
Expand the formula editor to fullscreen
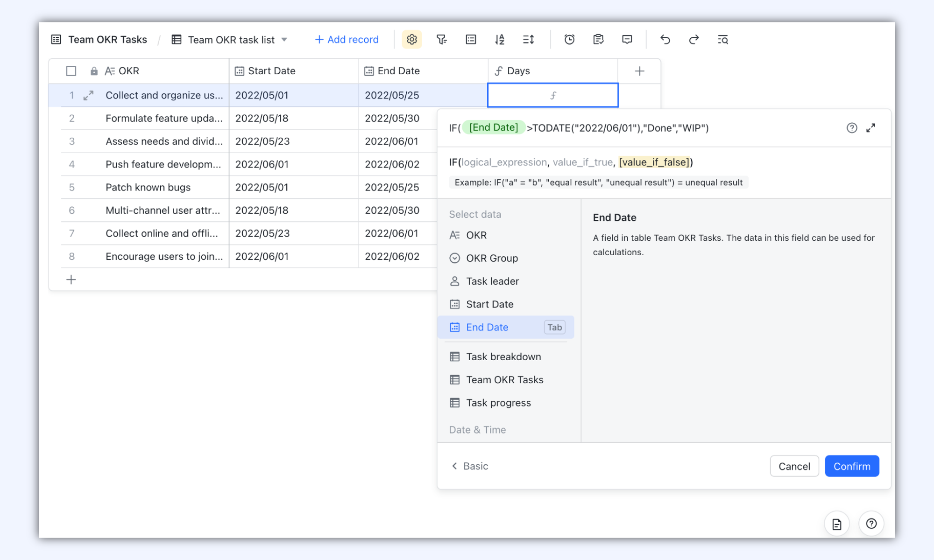871,128
